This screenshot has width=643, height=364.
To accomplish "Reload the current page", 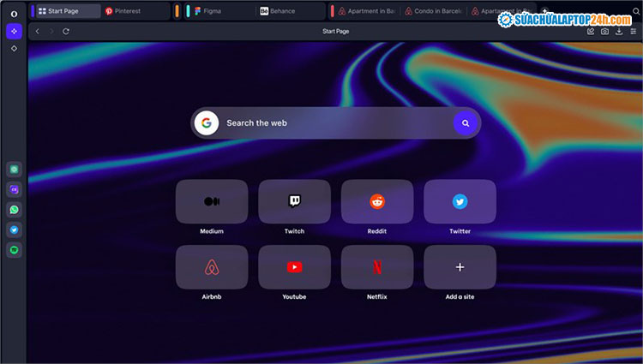I will [x=66, y=31].
